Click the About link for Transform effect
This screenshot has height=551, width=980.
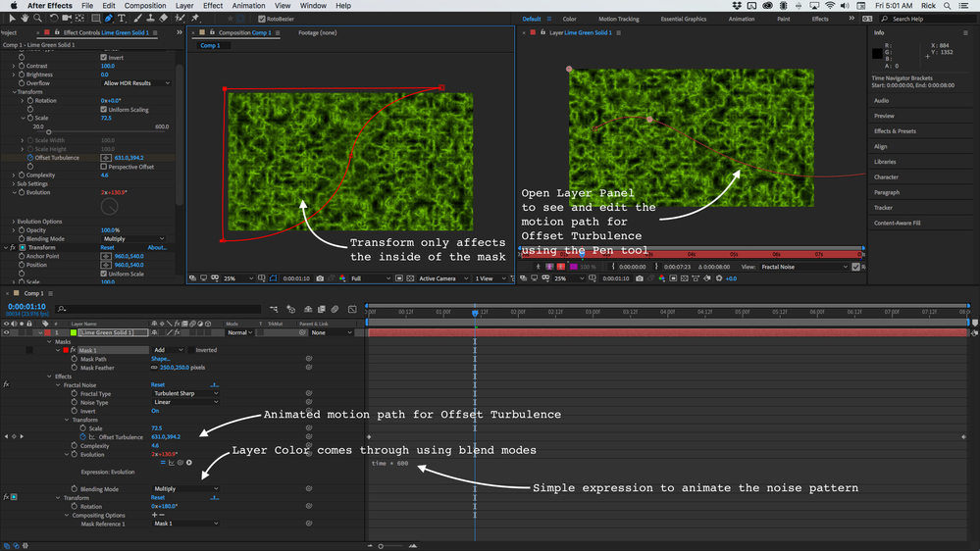click(x=156, y=248)
